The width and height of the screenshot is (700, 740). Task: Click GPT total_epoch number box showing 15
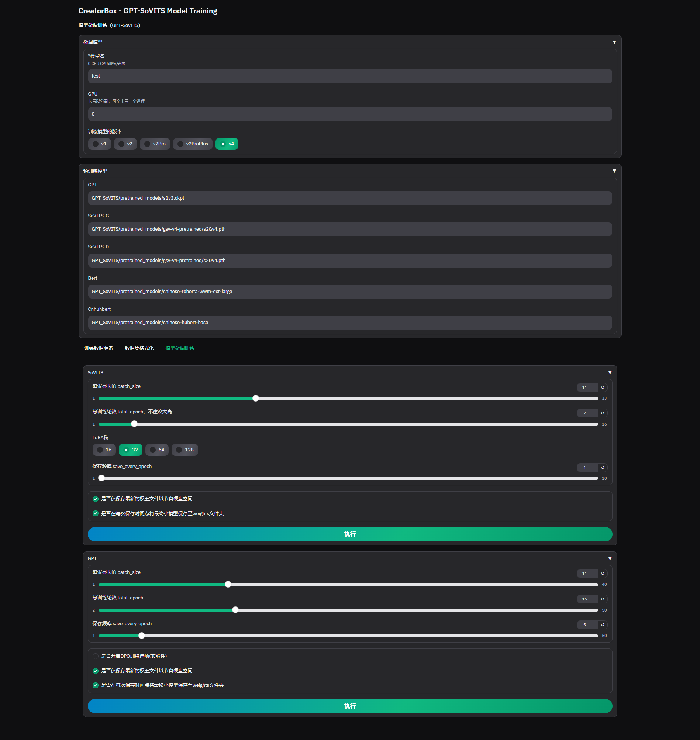[x=587, y=599]
